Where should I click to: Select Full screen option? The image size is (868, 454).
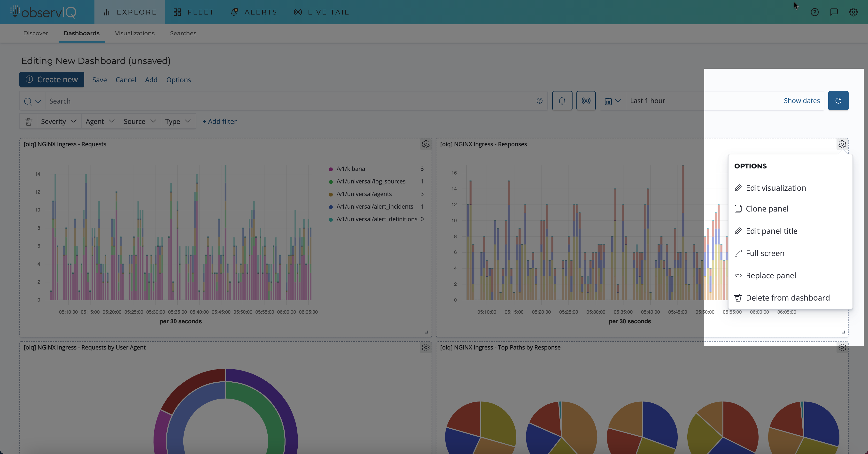[790, 253]
